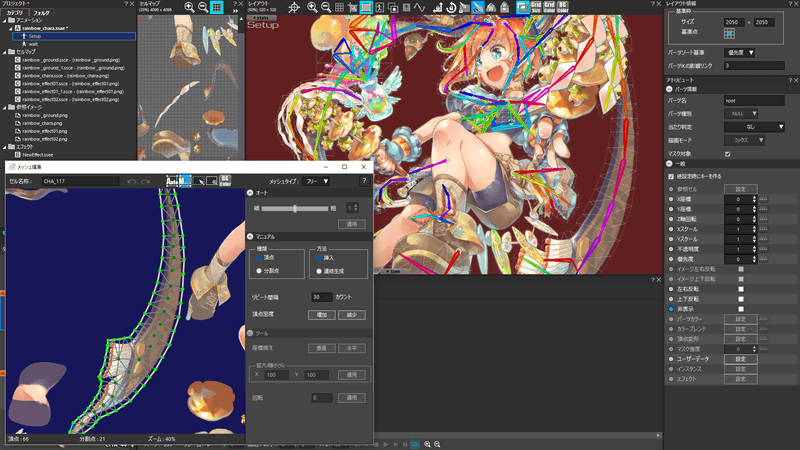The width and height of the screenshot is (800, 450).
Task: Select the division point radio button
Action: click(x=259, y=270)
